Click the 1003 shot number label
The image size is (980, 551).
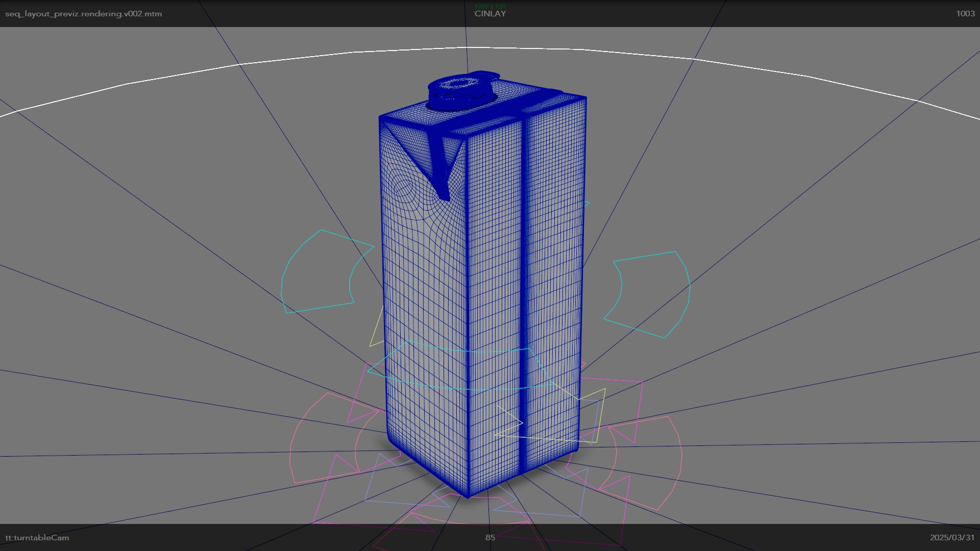point(965,14)
